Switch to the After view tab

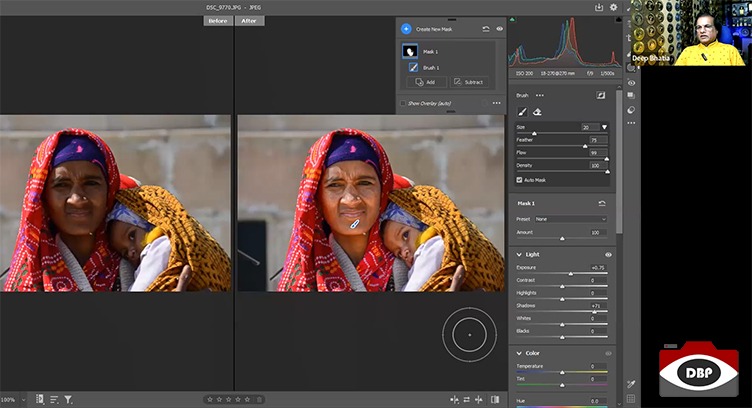coord(249,20)
